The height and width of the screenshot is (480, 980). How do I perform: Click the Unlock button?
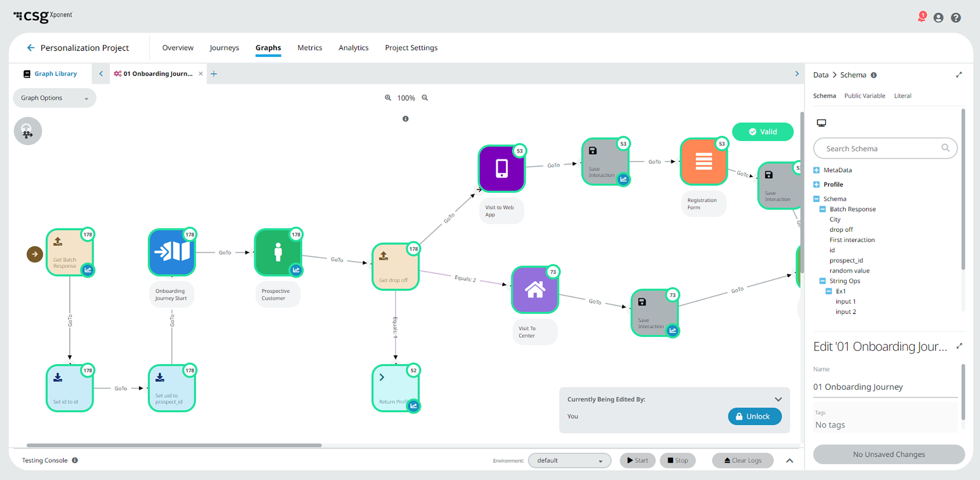tap(754, 416)
